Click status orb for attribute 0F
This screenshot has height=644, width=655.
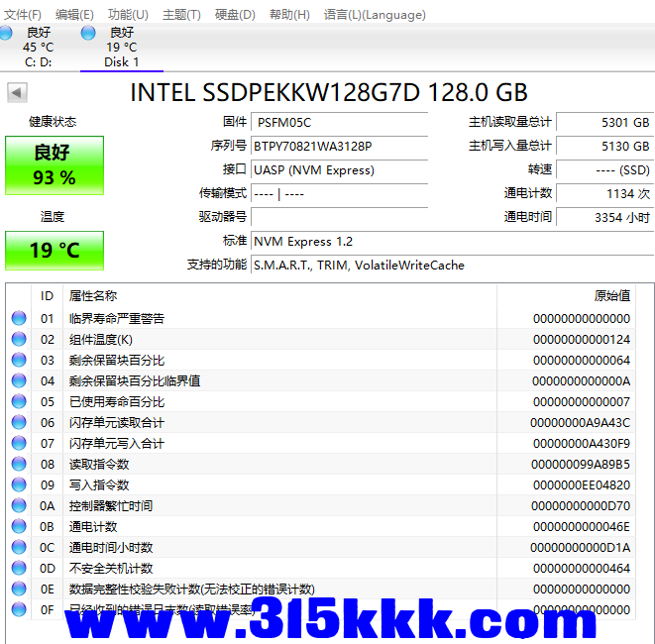click(19, 609)
